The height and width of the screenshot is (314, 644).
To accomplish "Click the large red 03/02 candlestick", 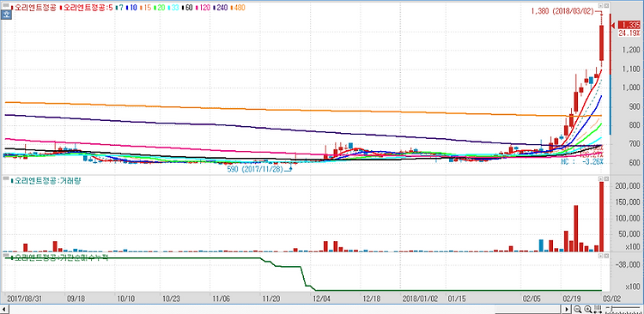I will point(601,43).
